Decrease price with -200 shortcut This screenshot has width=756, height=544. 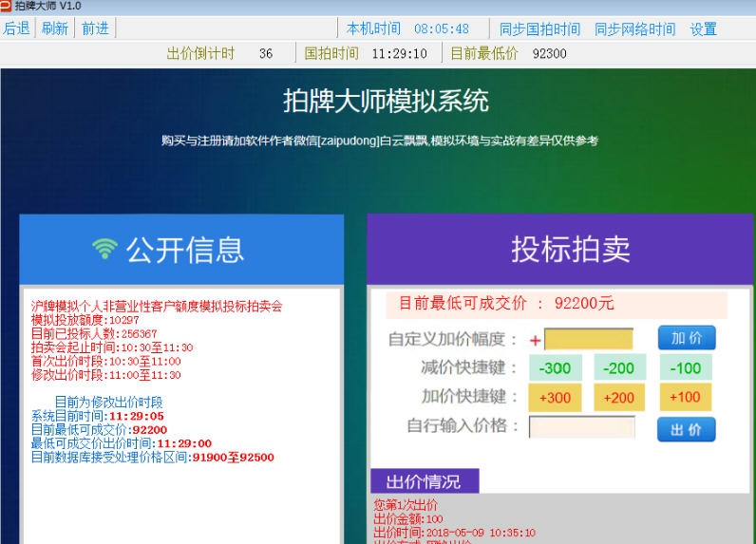(x=619, y=368)
